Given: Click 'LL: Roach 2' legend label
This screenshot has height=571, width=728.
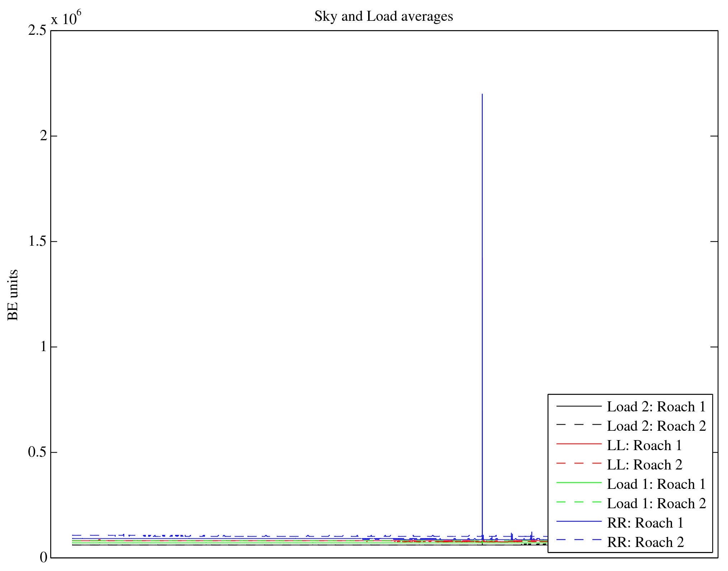Looking at the screenshot, I should [x=644, y=465].
